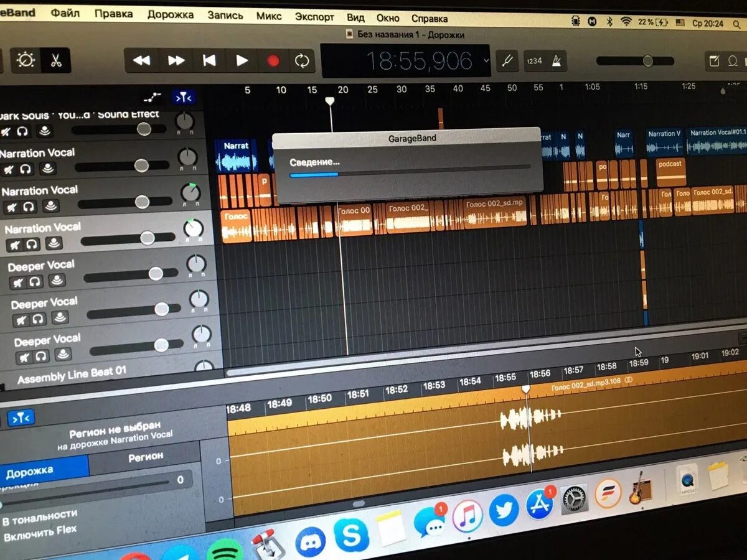The height and width of the screenshot is (560, 747).
Task: Open the Микс menu
Action: (269, 16)
